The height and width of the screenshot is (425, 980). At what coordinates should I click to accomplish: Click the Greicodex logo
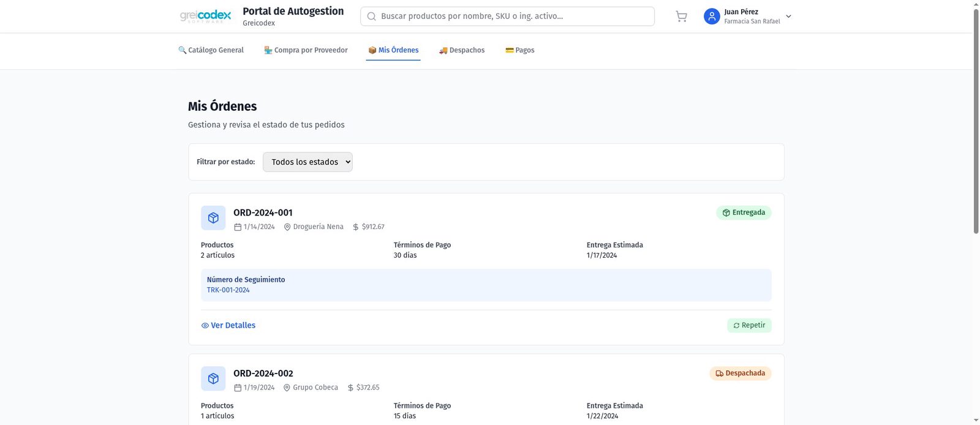point(205,17)
